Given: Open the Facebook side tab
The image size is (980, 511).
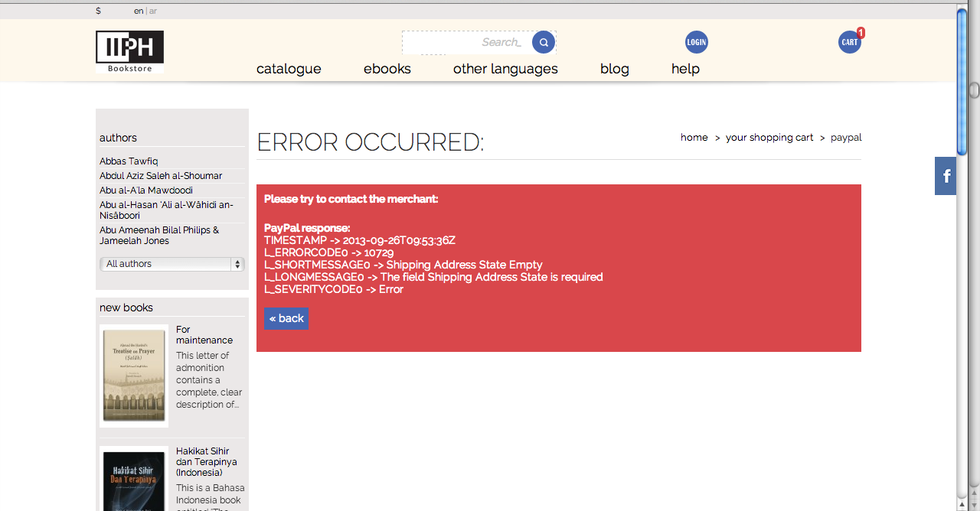Looking at the screenshot, I should pyautogui.click(x=946, y=176).
